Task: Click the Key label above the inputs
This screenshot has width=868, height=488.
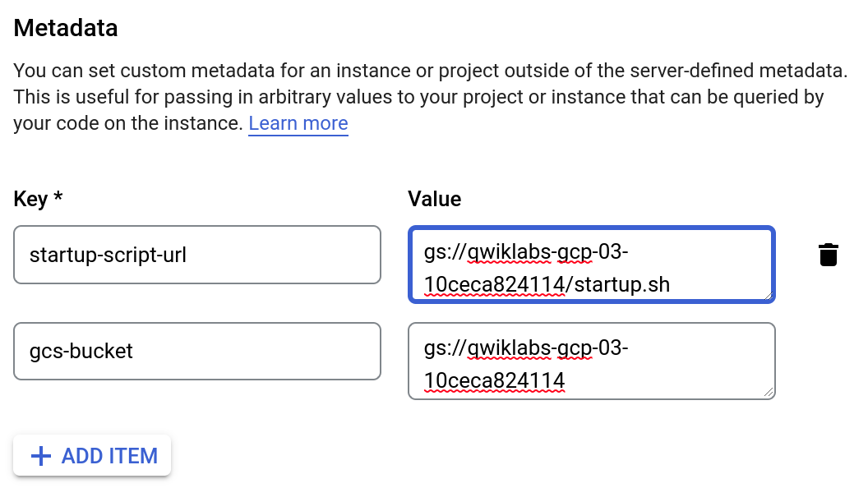Action: click(37, 199)
